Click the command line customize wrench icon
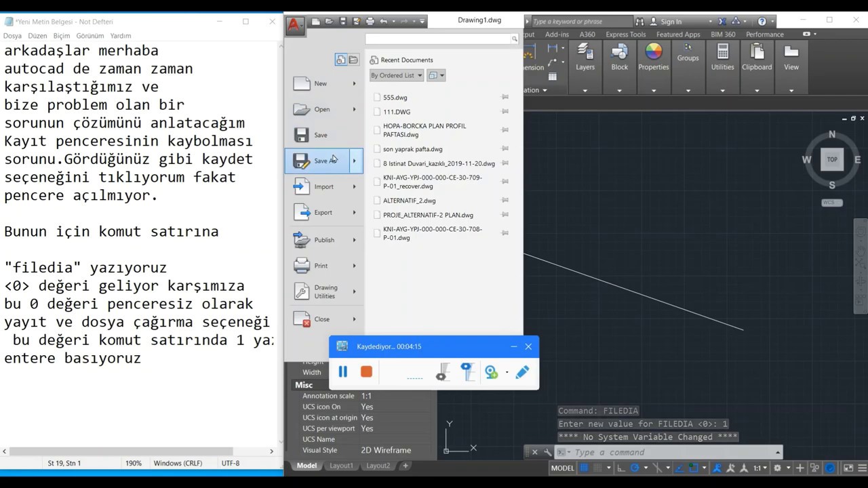 coord(547,452)
